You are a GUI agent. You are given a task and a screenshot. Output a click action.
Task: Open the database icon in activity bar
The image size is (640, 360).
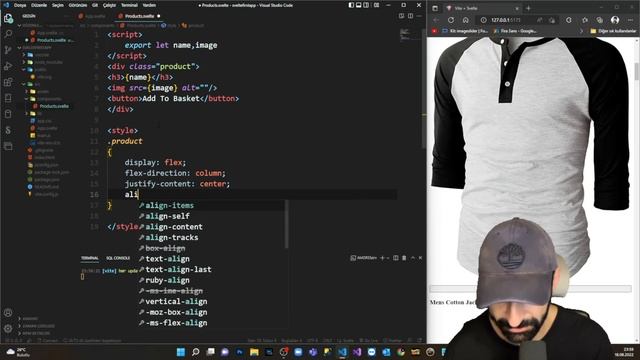click(x=8, y=114)
